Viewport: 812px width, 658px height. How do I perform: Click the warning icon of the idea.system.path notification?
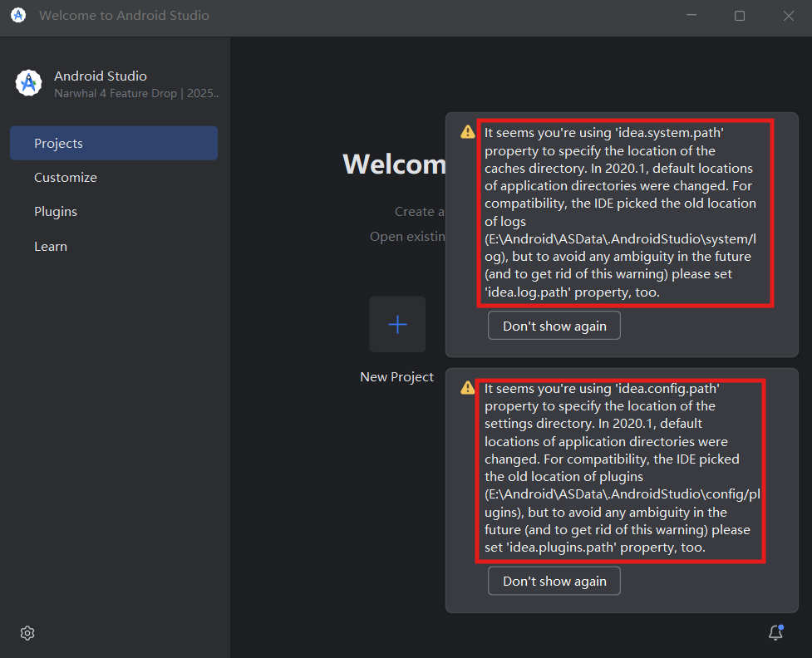coord(468,132)
